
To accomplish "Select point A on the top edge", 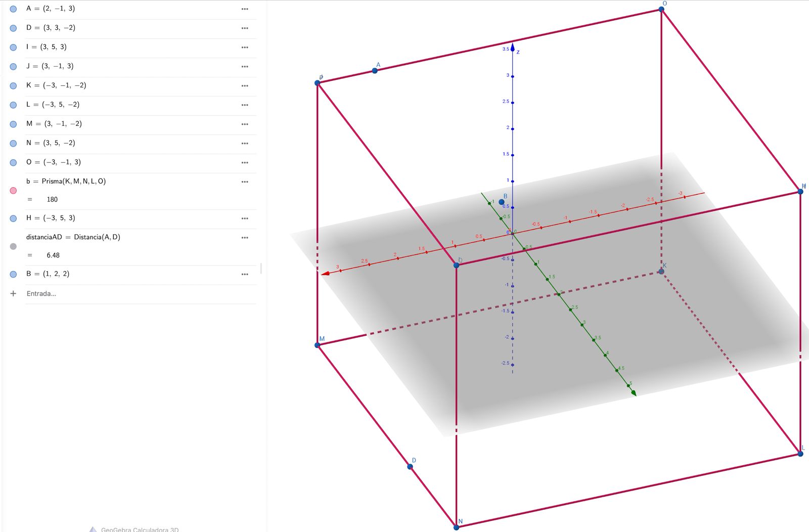I will point(375,71).
